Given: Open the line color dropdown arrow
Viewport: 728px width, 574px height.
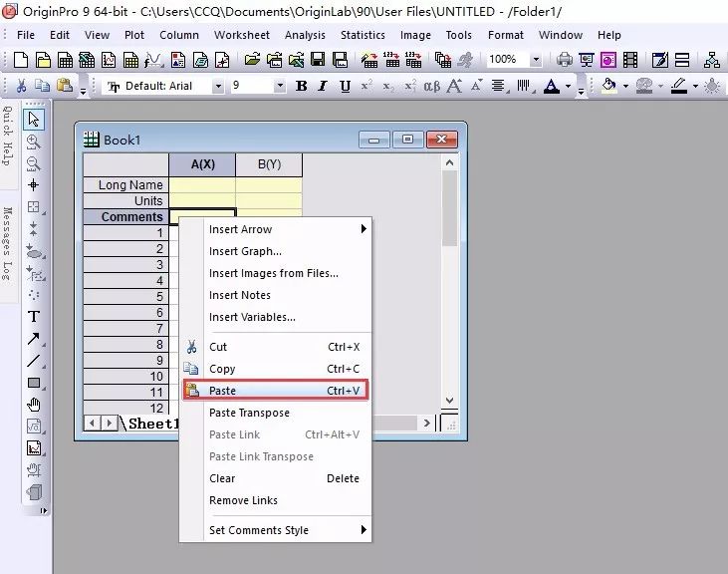Looking at the screenshot, I should click(x=695, y=86).
